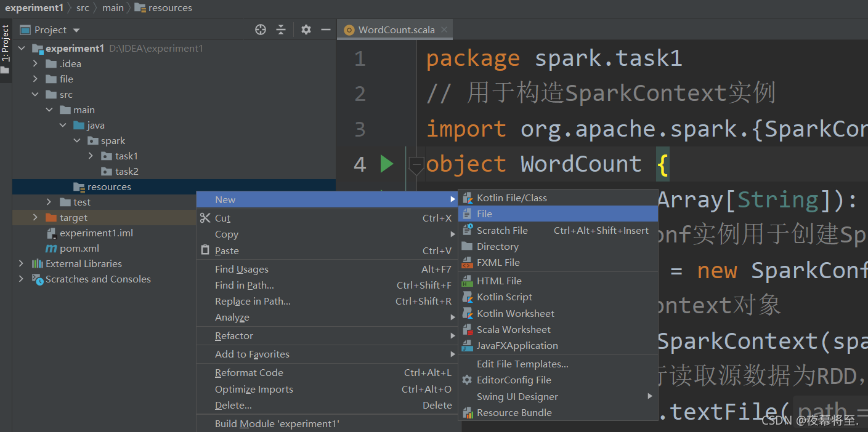Select Edit File Templates...
The image size is (868, 432).
[x=558, y=364]
